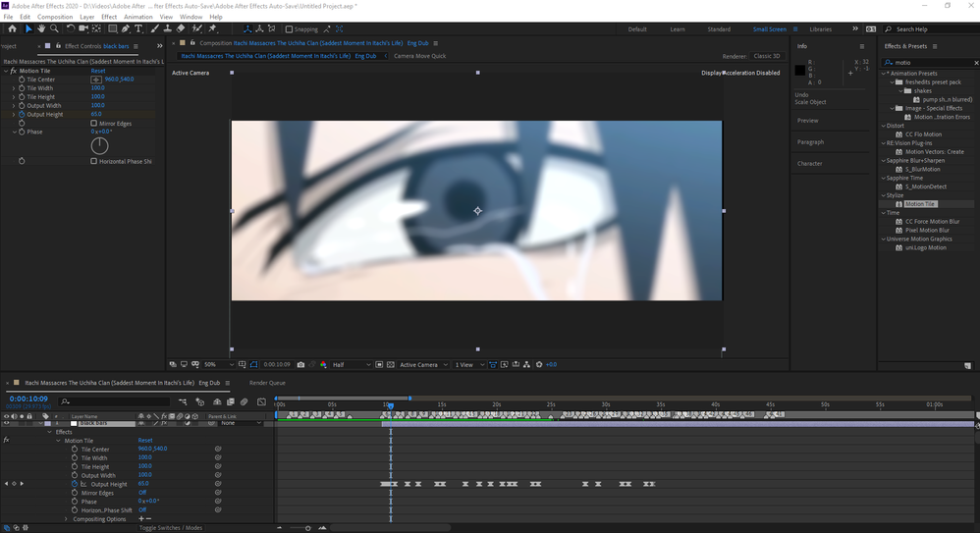The image size is (980, 533).
Task: Select the Zoom magnifier tool
Action: (54, 28)
